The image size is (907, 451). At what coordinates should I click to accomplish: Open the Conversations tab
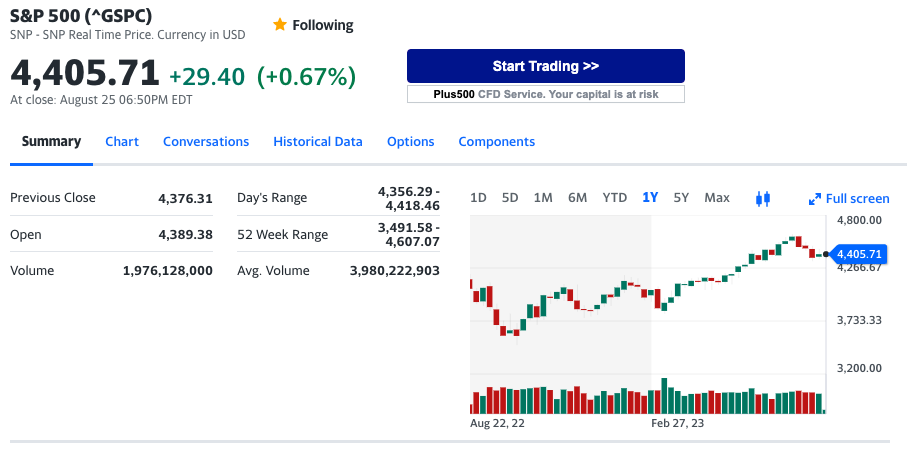pos(206,142)
